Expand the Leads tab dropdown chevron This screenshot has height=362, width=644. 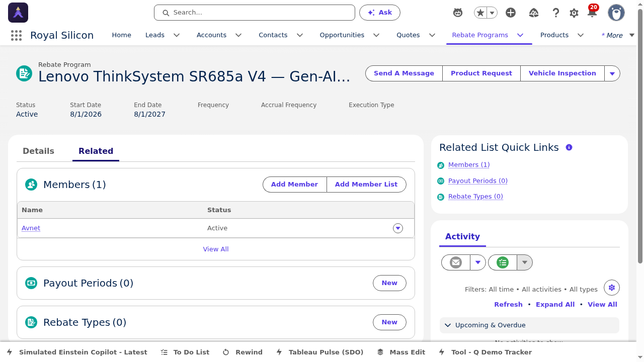coord(177,35)
